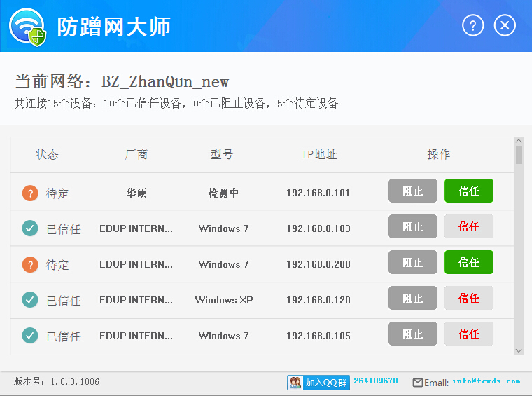
Task: Block the Windows XP device
Action: pos(412,298)
